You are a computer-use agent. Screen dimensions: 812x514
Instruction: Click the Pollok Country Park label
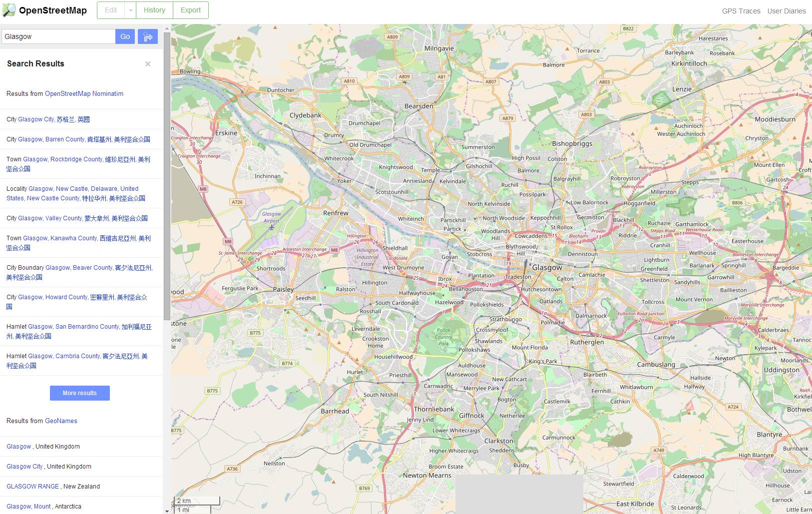coord(443,337)
